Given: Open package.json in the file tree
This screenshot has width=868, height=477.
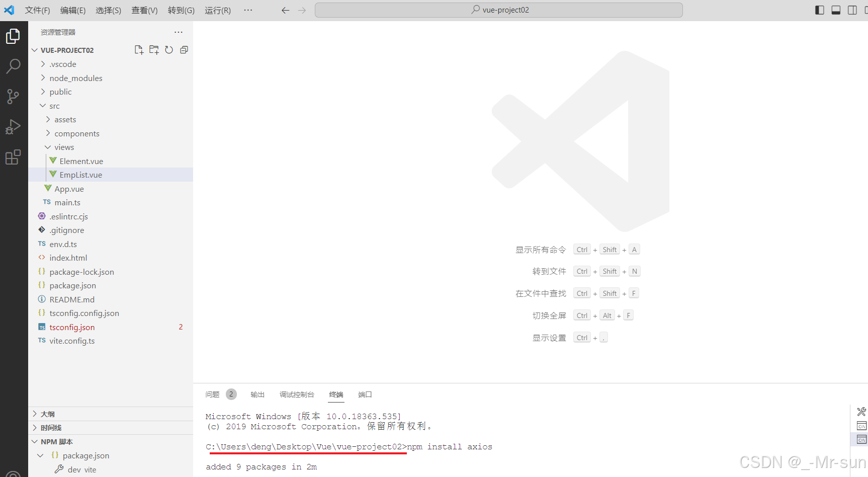Looking at the screenshot, I should click(111, 286).
